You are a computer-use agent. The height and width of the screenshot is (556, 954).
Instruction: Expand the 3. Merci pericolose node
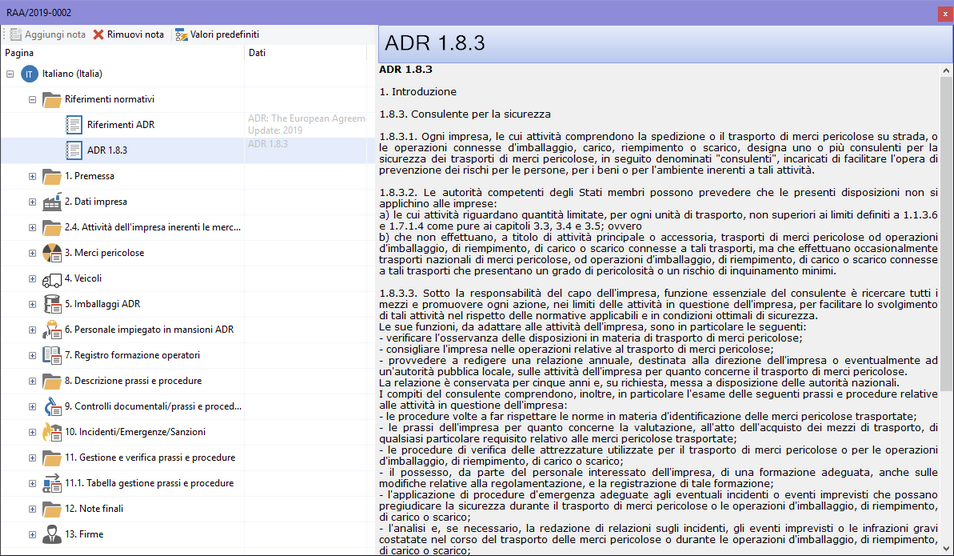coord(32,253)
